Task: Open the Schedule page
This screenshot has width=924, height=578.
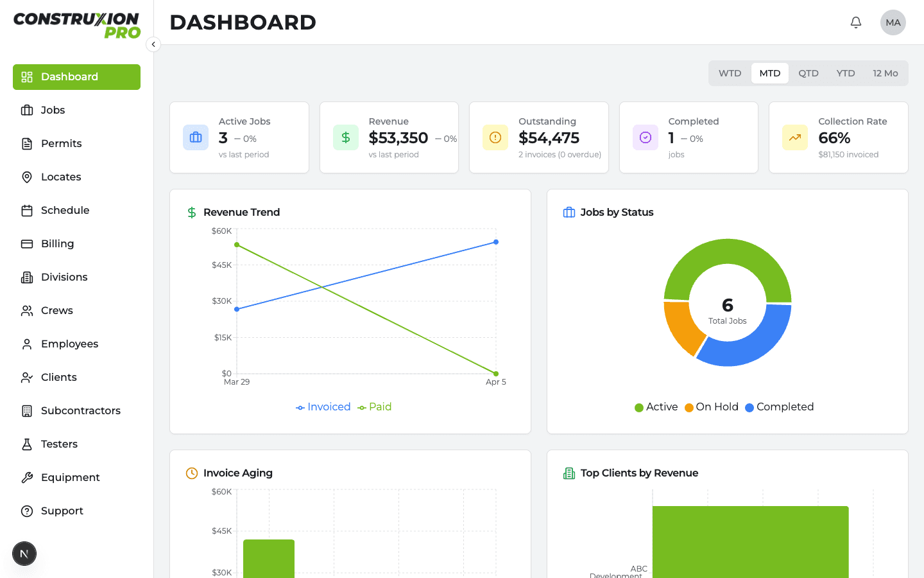Action: tap(76, 211)
